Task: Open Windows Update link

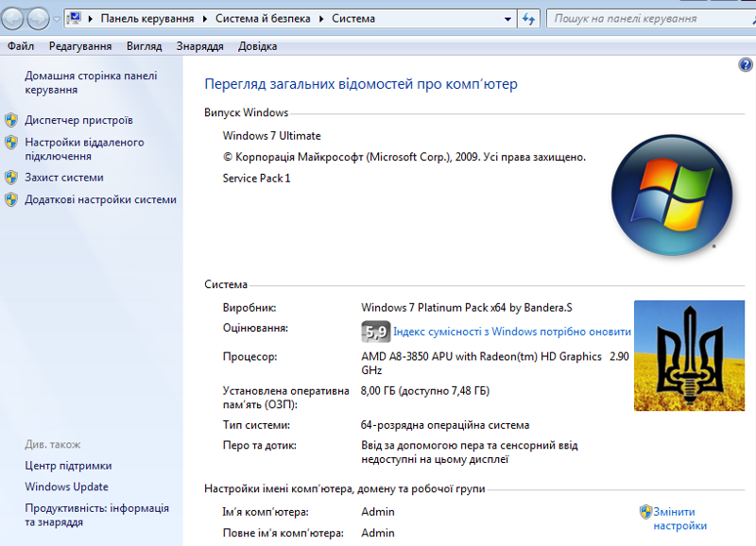Action: (66, 486)
